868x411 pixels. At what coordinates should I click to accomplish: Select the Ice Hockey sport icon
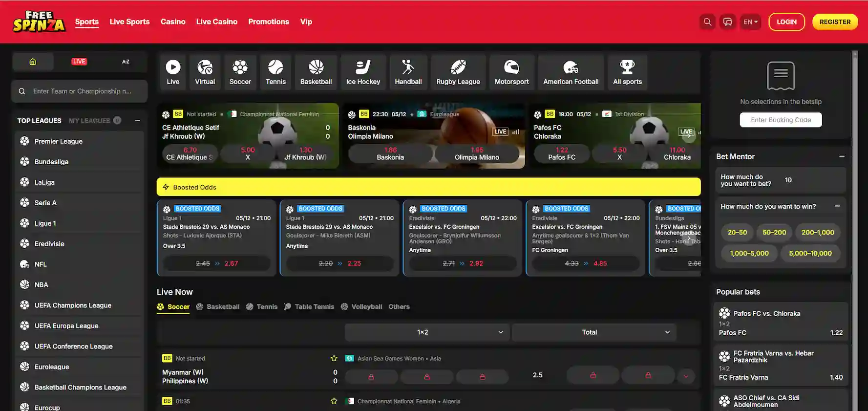[x=363, y=72]
